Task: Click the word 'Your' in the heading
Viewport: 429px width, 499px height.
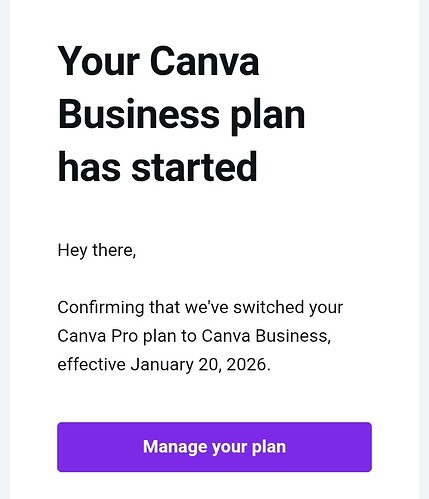Action: click(x=99, y=62)
